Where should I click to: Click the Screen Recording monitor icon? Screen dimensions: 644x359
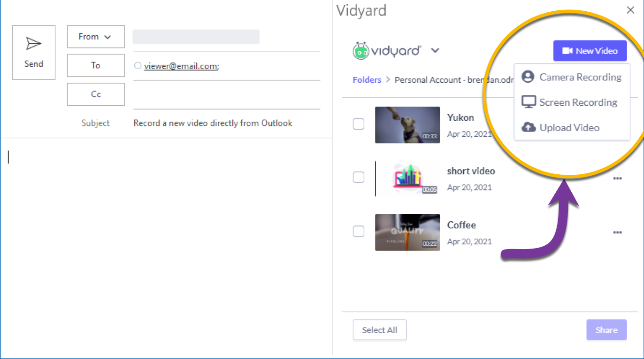(529, 102)
